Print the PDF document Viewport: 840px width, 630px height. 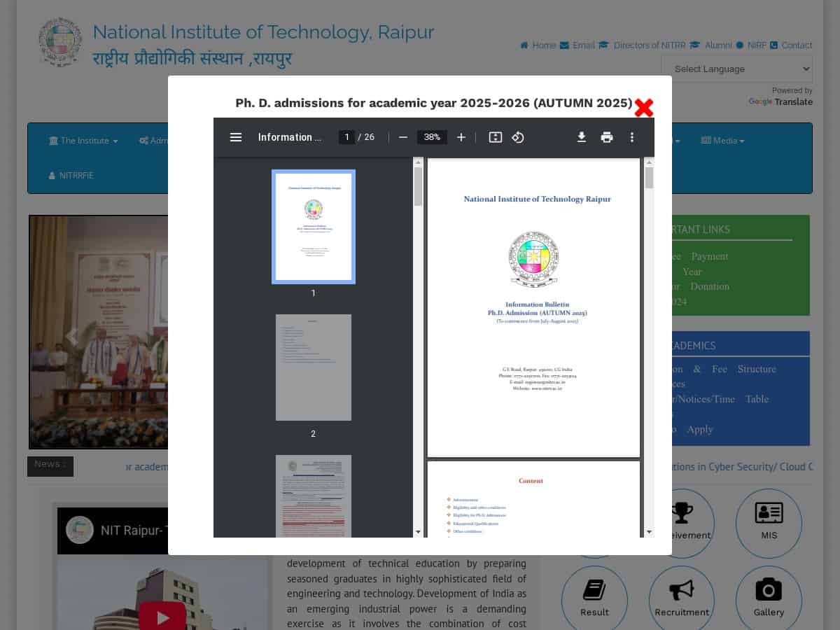607,137
